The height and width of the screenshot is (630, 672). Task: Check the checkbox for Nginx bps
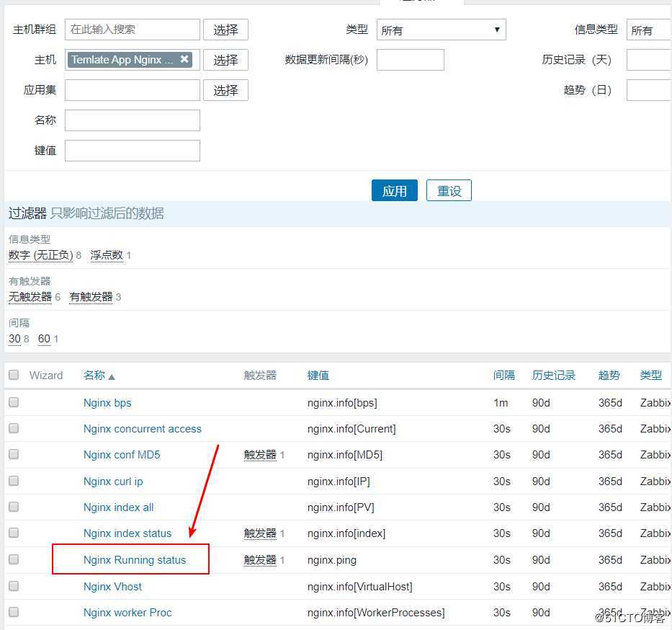click(12, 402)
